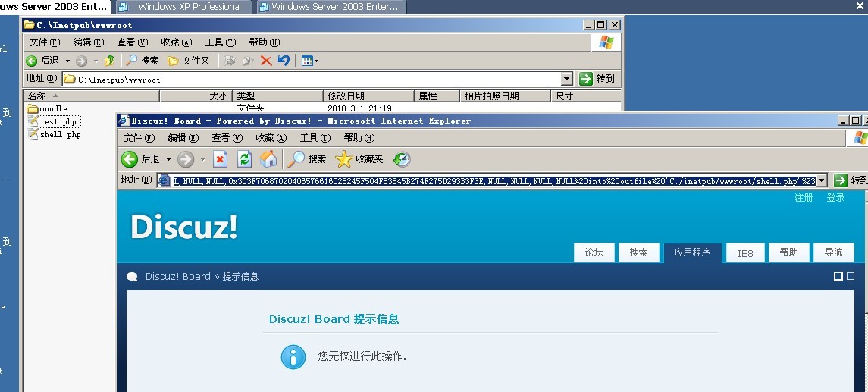This screenshot has height=392, width=868.
Task: Click Copy To icon in Explorer toolbar
Action: pos(248,61)
